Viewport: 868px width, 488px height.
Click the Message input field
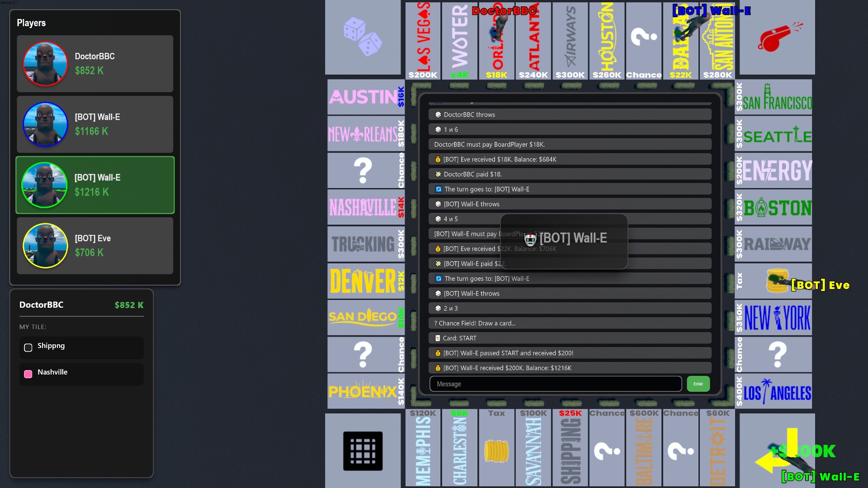click(555, 384)
